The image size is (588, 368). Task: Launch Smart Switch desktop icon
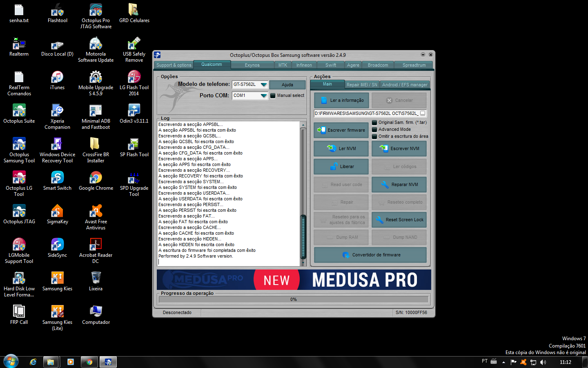click(x=58, y=181)
